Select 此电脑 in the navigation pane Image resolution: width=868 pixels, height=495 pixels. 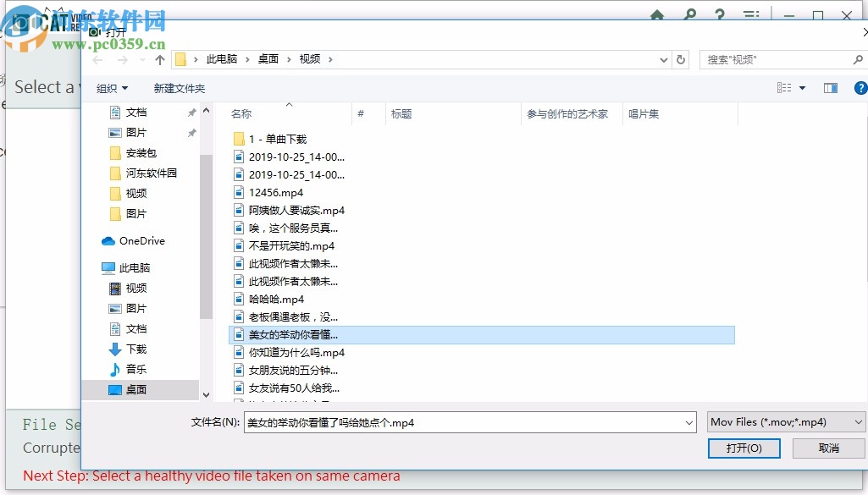click(x=126, y=267)
